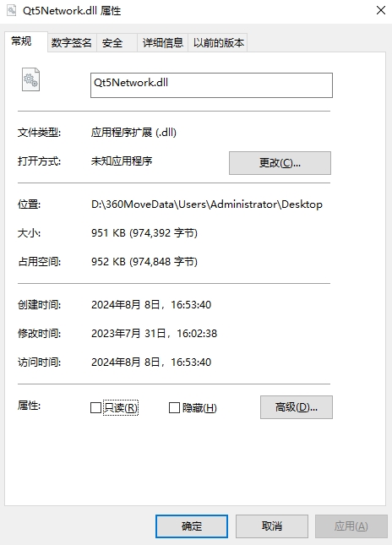
Task: Click the 更改(C)... button
Action: point(280,163)
